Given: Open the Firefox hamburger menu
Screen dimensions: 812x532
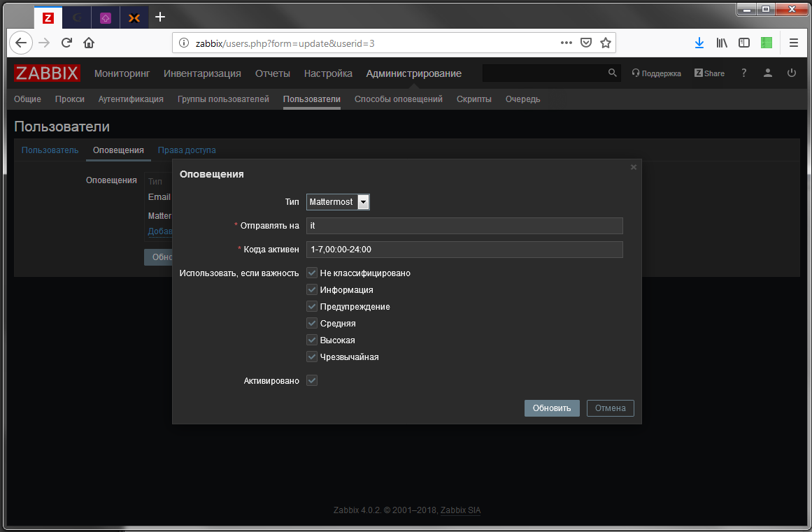Looking at the screenshot, I should [793, 43].
